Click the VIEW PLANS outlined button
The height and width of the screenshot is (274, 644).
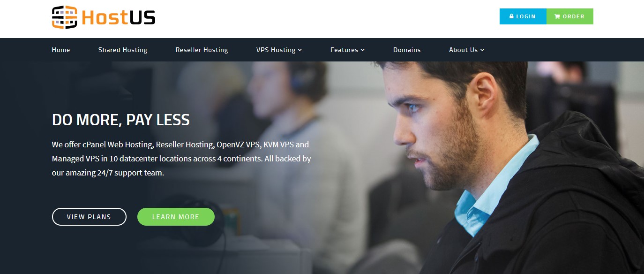tap(89, 217)
